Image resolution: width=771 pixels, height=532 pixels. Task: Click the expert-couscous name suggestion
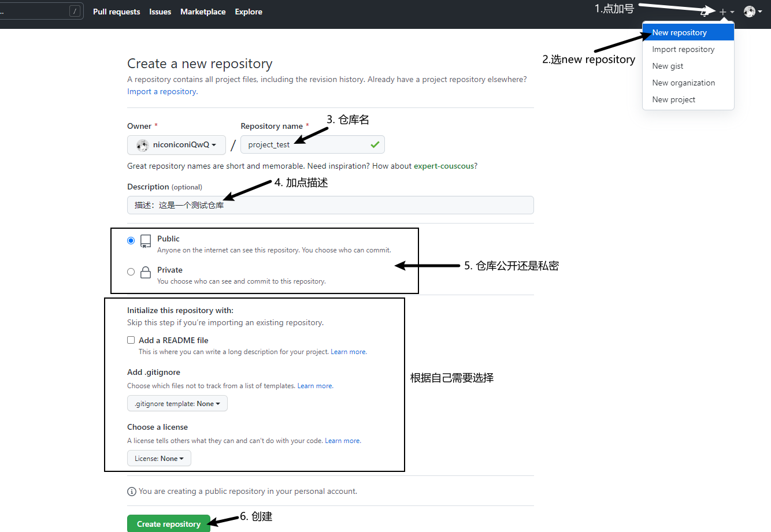[444, 166]
